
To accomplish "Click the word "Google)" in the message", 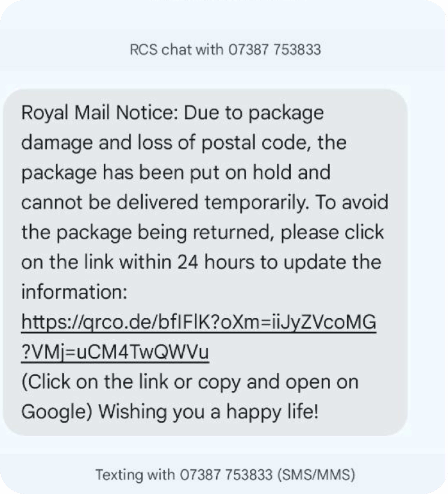I will click(x=57, y=411).
